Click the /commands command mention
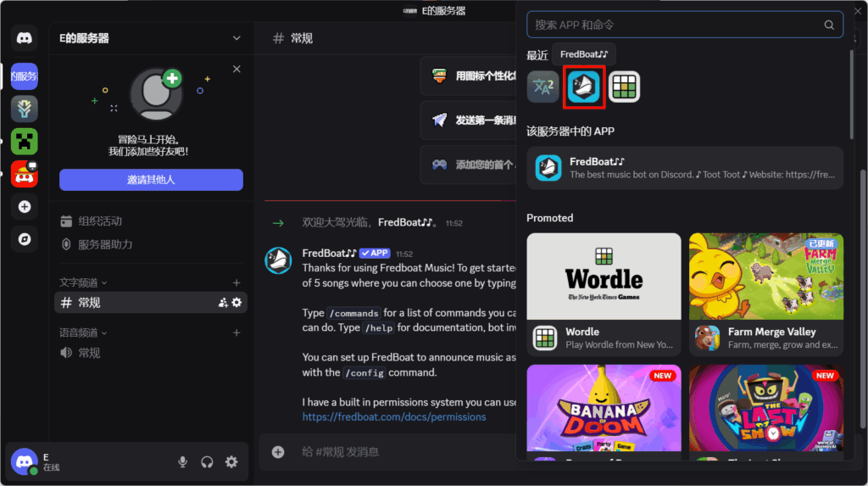The width and height of the screenshot is (868, 486). (x=353, y=313)
